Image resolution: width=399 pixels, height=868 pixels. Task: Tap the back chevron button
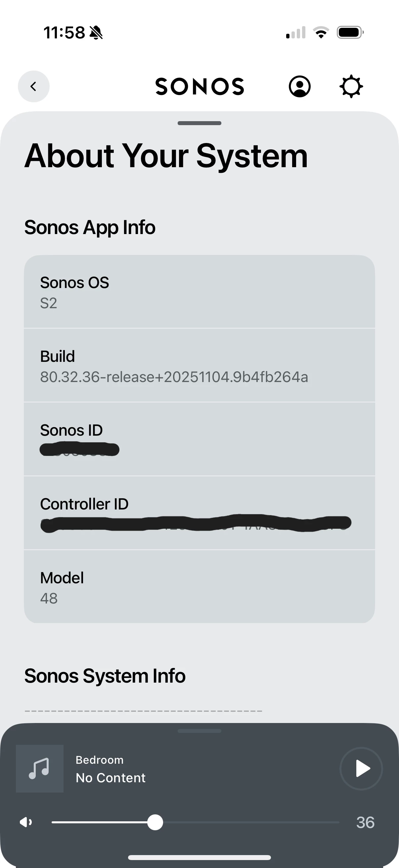tap(33, 87)
